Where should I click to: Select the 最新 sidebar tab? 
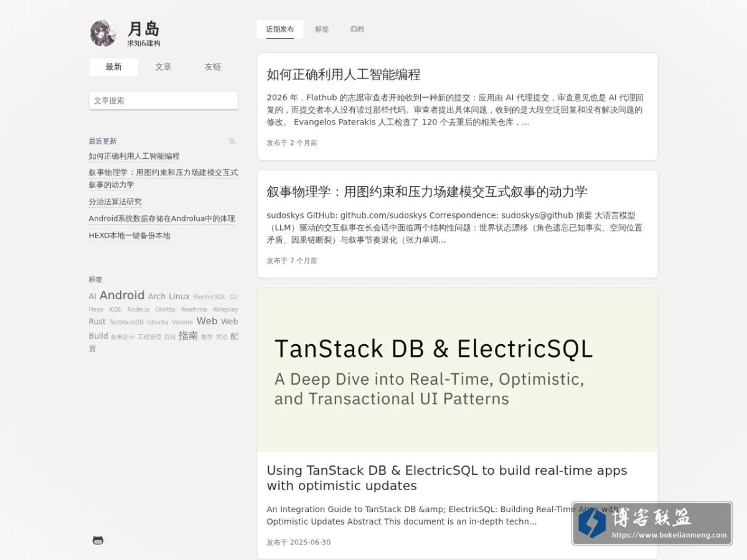click(114, 67)
